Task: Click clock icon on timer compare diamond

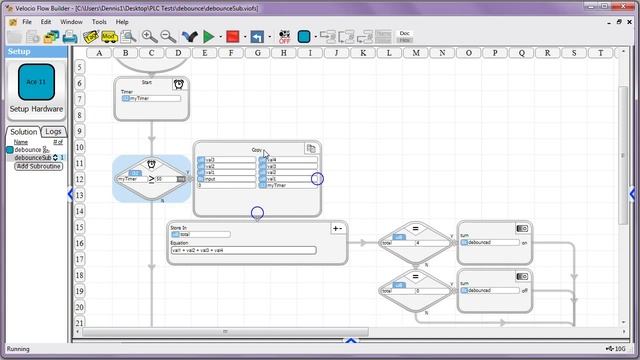Action: pyautogui.click(x=151, y=164)
